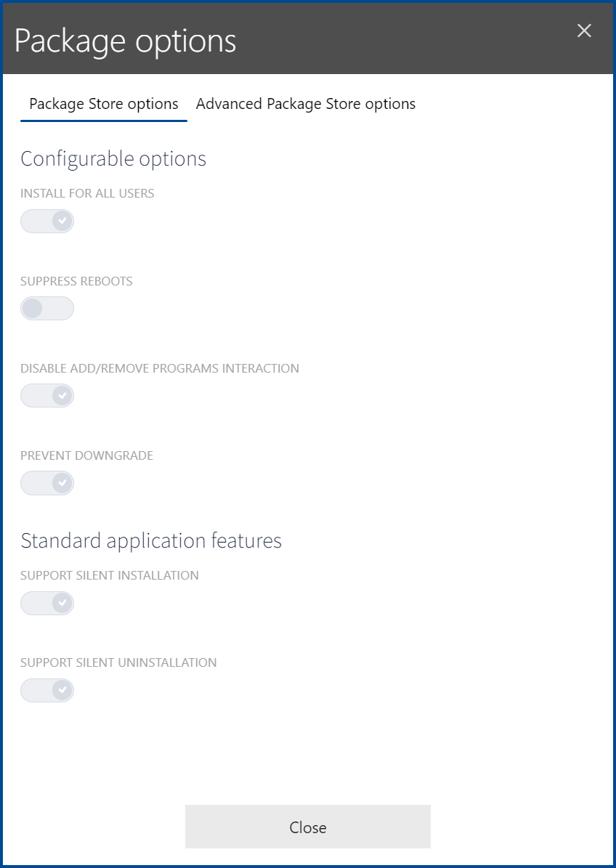Image resolution: width=616 pixels, height=868 pixels.
Task: Select the Package Store options tab
Action: pyautogui.click(x=103, y=104)
